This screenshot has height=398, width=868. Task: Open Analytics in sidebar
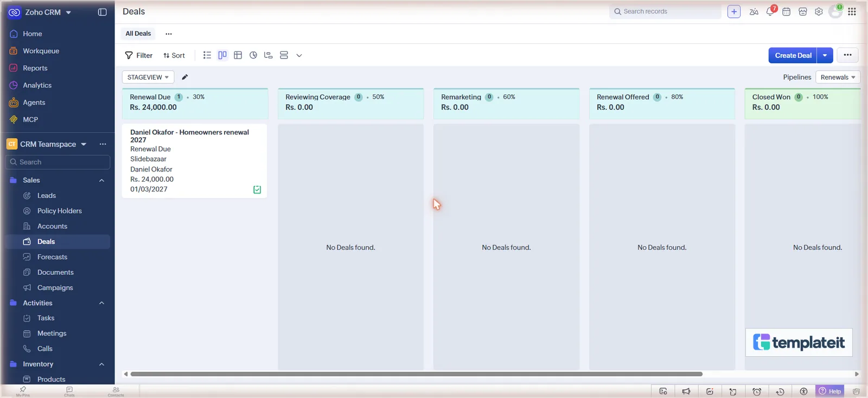click(37, 85)
